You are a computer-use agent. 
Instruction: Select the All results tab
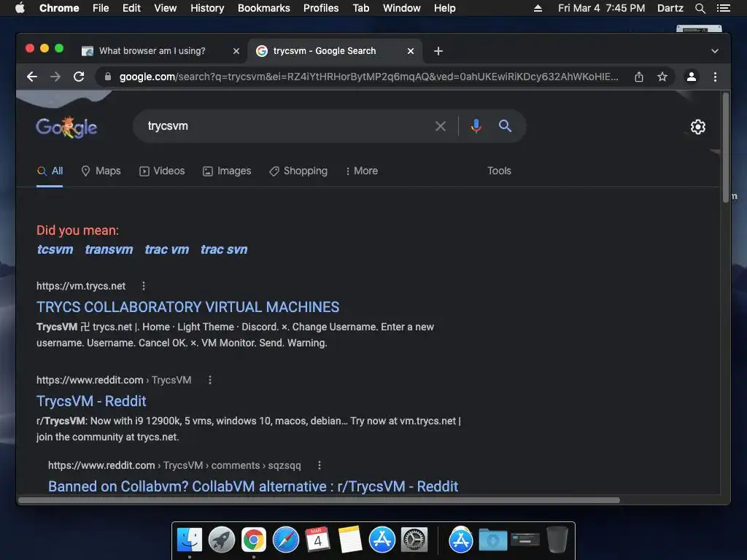click(x=50, y=171)
